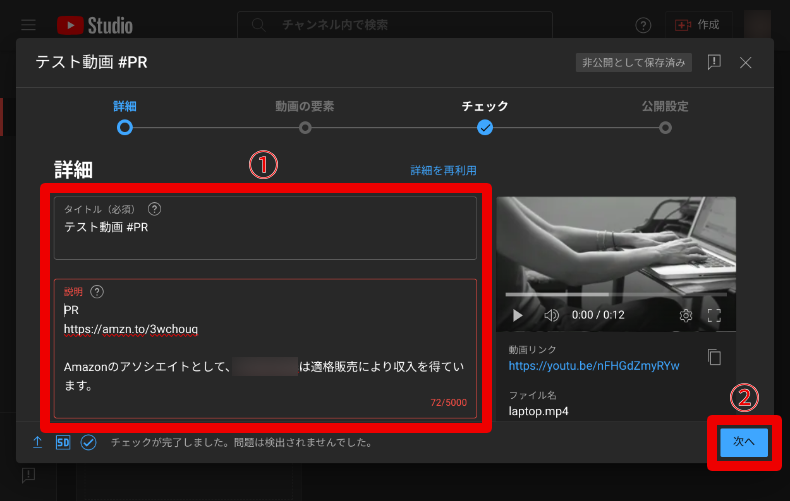
Task: Click the 0:00 / 0:12 time display
Action: 598,316
